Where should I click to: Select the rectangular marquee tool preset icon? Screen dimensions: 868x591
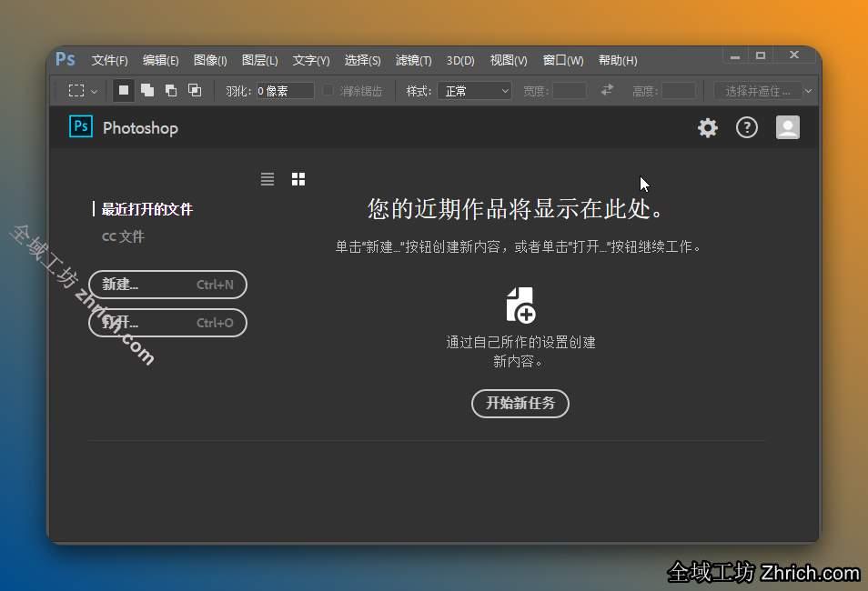[x=76, y=90]
